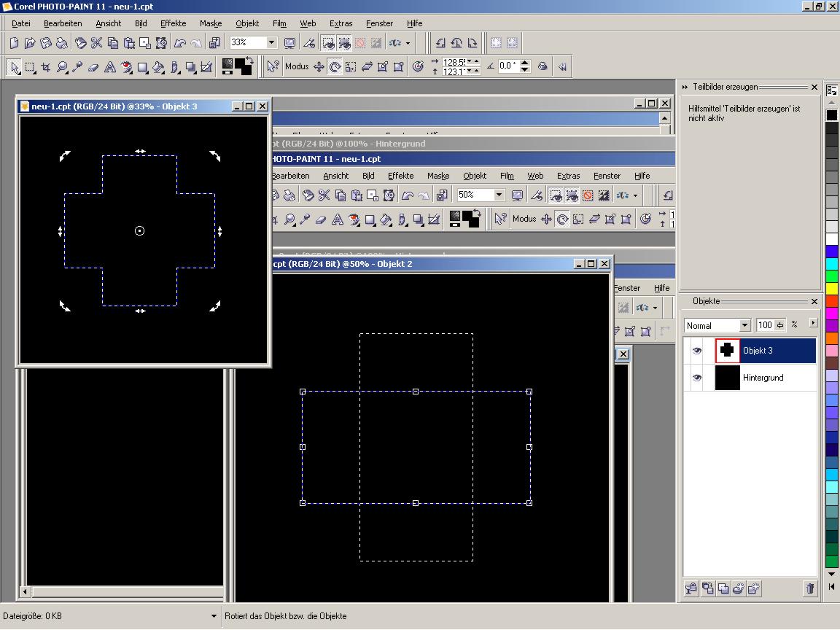Hide Objekt 3 via its eye icon

tap(697, 351)
